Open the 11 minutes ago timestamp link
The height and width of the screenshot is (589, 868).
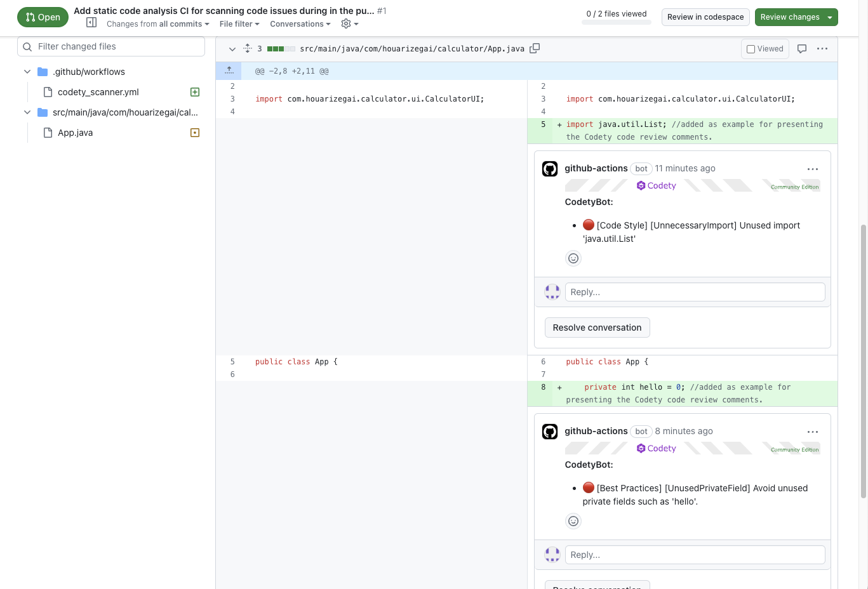click(x=685, y=168)
